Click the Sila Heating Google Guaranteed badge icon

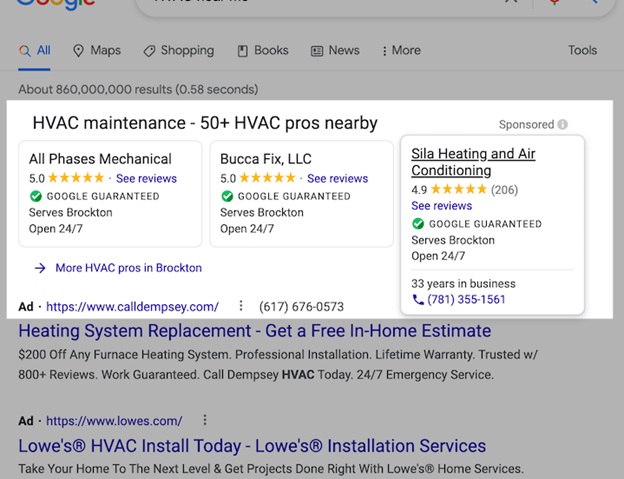(x=418, y=224)
